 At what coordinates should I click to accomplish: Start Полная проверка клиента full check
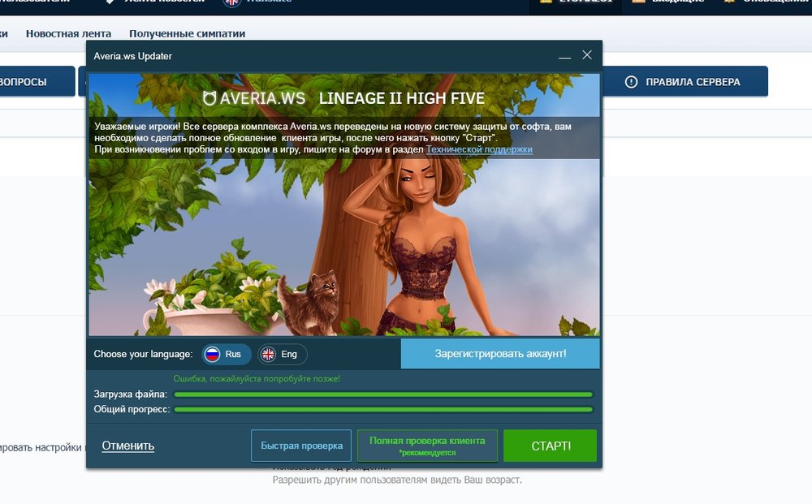[427, 446]
